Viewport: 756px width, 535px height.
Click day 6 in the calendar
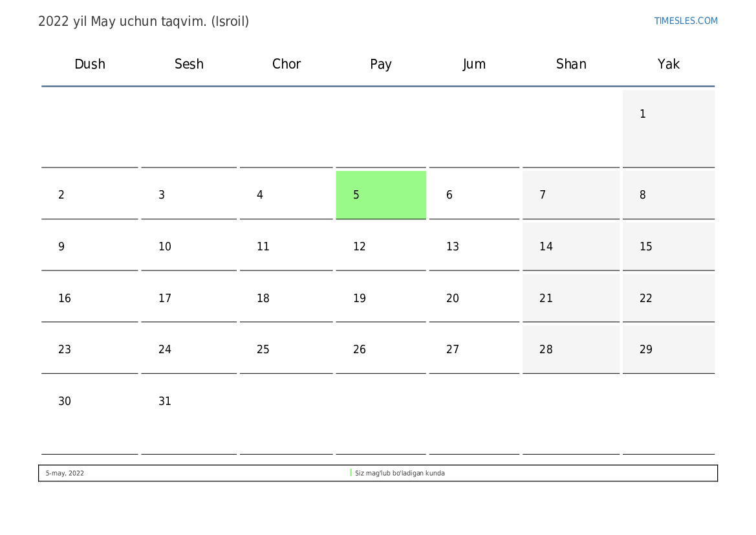474,195
